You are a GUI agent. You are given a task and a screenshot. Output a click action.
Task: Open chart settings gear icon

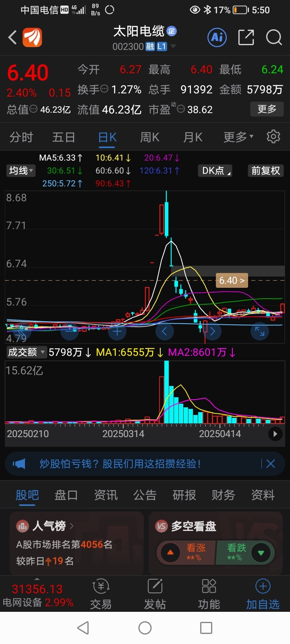(x=273, y=137)
